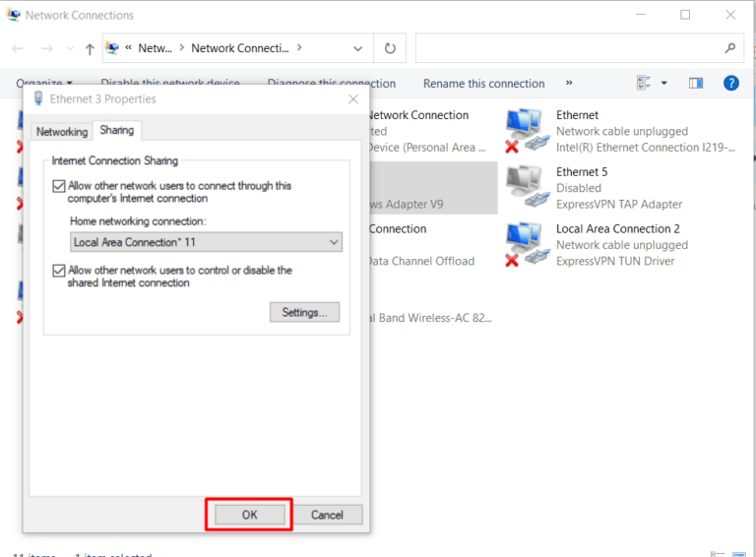Click the Local Area Connection 2 name

(x=617, y=229)
